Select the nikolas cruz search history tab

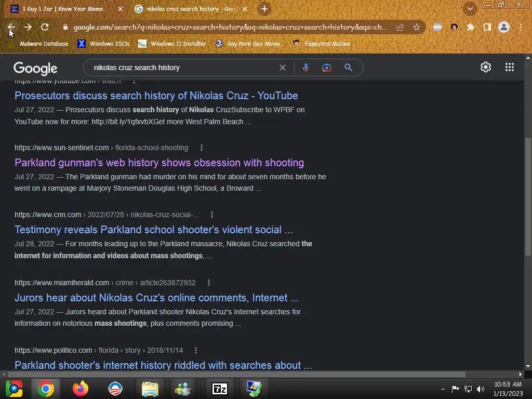[191, 9]
